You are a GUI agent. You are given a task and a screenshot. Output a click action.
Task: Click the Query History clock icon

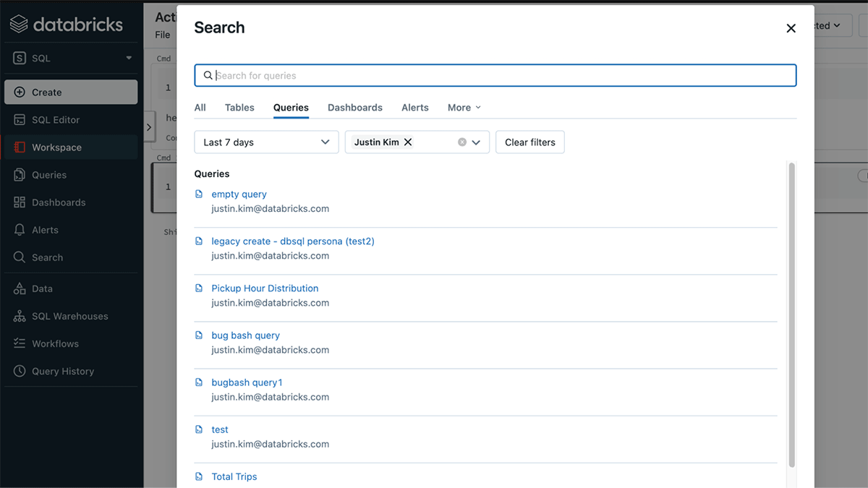[20, 372]
